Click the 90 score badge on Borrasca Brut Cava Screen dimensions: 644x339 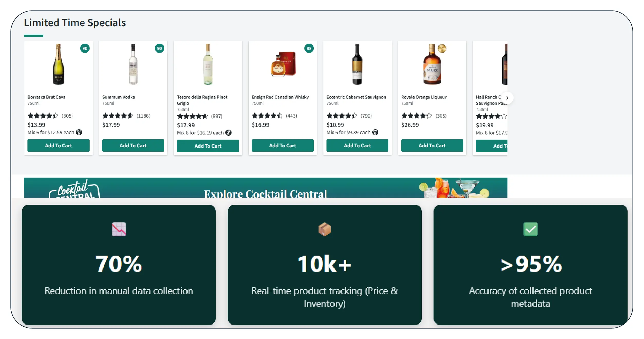[x=85, y=48]
